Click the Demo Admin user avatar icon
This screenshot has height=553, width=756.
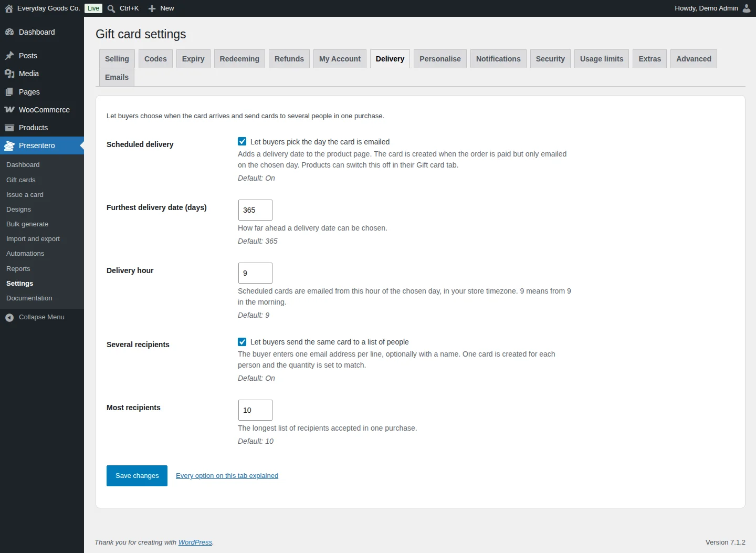point(747,8)
